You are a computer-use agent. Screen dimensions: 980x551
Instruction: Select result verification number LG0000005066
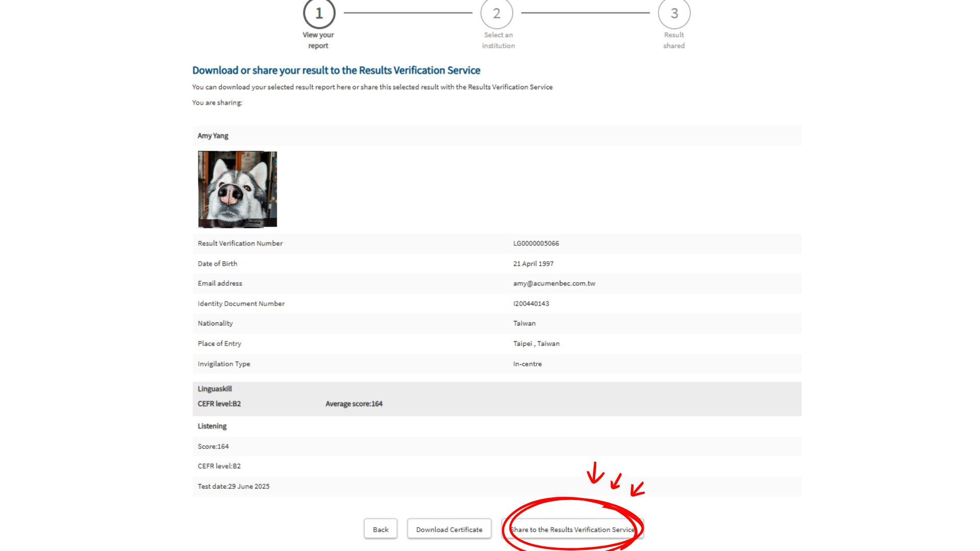tap(536, 243)
